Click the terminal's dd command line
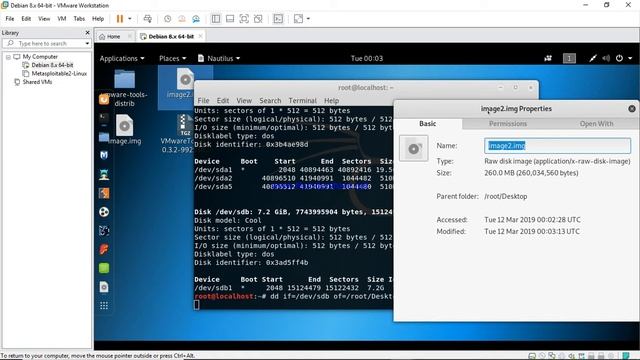640x360 pixels. tap(293, 296)
